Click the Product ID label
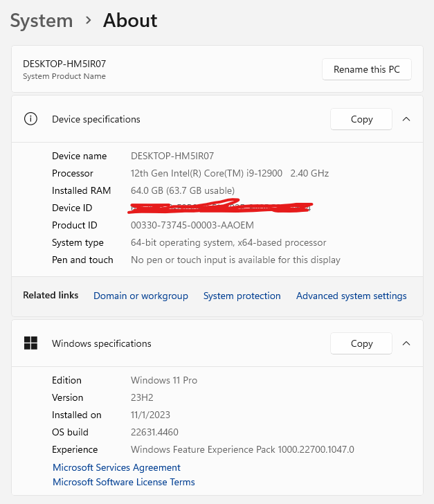This screenshot has height=504, width=434. [x=75, y=225]
